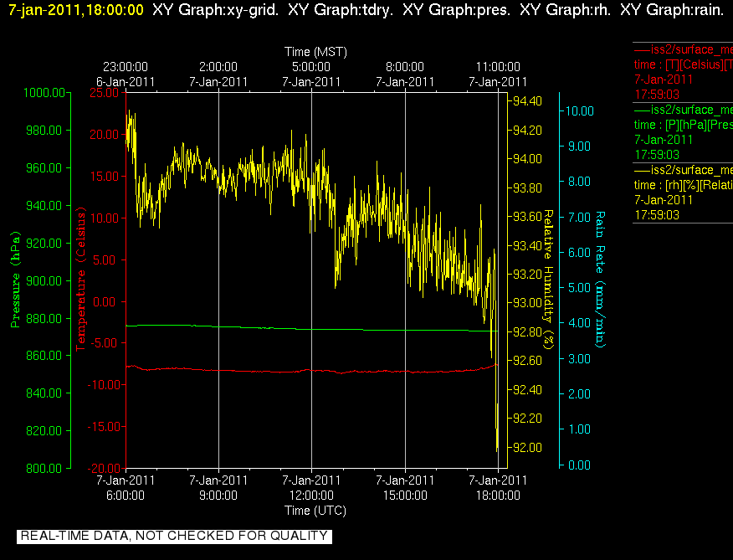Select the XY Graph:rh label

(x=565, y=10)
